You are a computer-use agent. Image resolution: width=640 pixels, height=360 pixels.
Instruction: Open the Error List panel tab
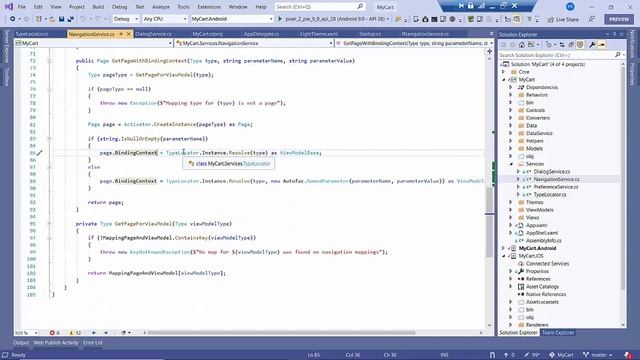pyautogui.click(x=93, y=343)
